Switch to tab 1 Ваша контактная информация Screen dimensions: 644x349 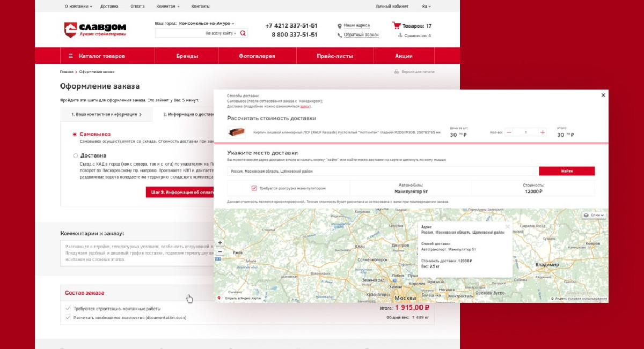click(106, 114)
